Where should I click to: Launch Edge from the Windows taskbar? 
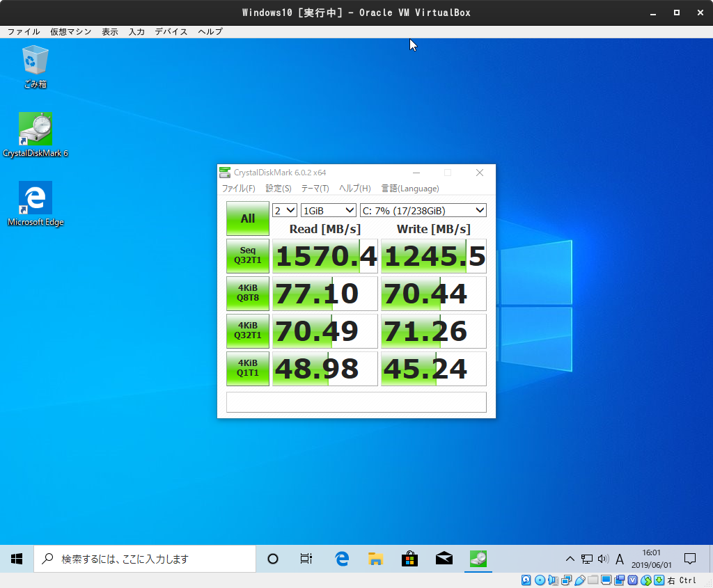pos(341,559)
